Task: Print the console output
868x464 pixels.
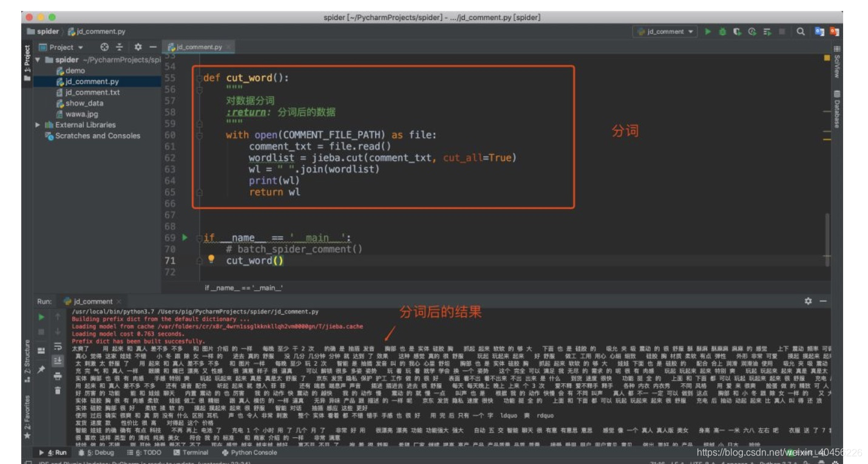Action: (58, 376)
